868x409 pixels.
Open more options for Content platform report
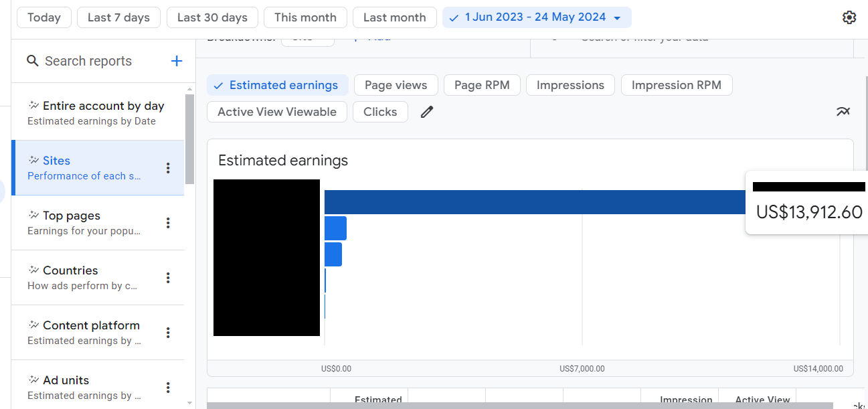tap(168, 333)
